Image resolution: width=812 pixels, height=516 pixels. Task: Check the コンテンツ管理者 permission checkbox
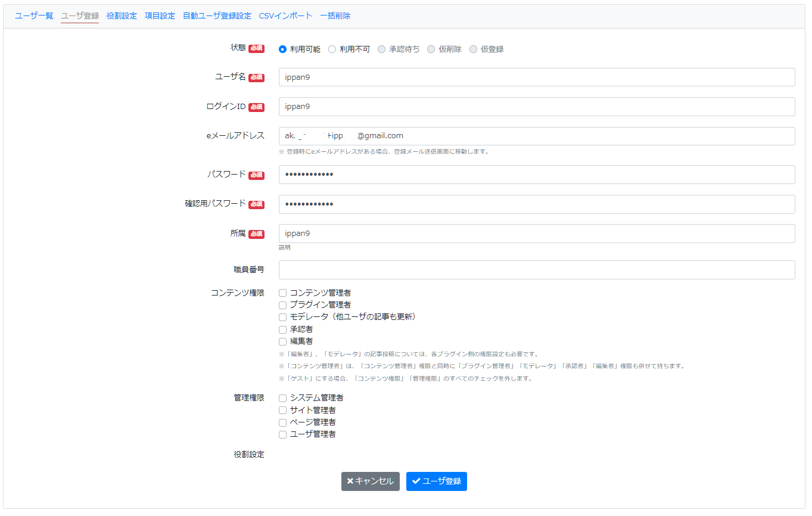pos(282,293)
